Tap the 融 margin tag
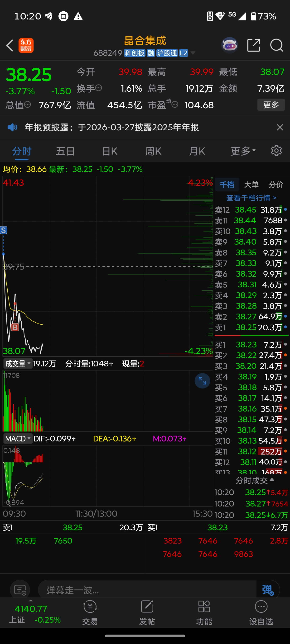The height and width of the screenshot is (644, 290). (151, 53)
